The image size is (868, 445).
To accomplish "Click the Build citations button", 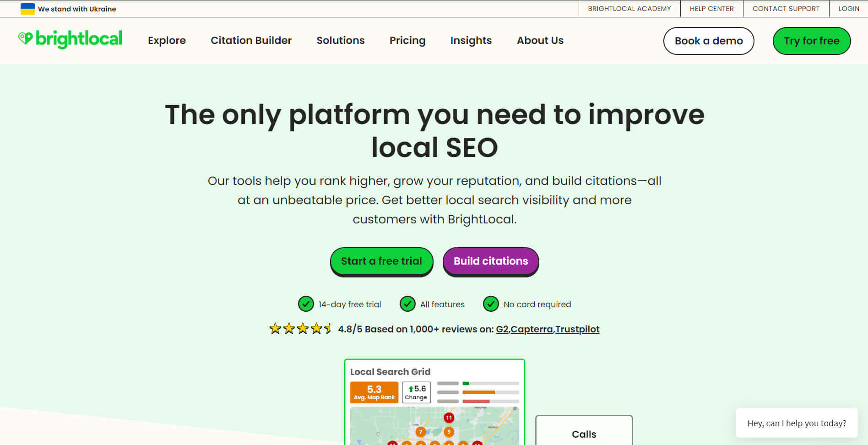I will click(491, 261).
